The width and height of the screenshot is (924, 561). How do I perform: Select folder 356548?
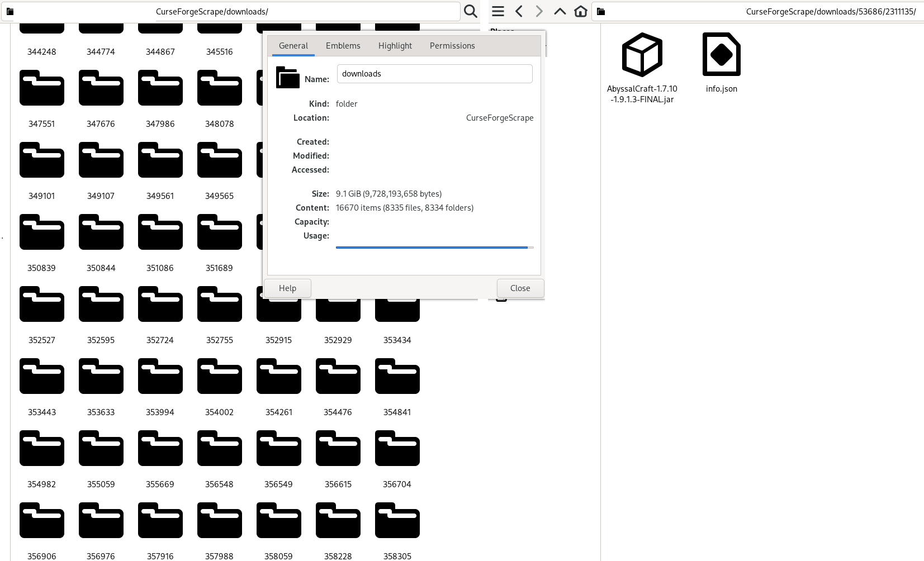pos(220,448)
